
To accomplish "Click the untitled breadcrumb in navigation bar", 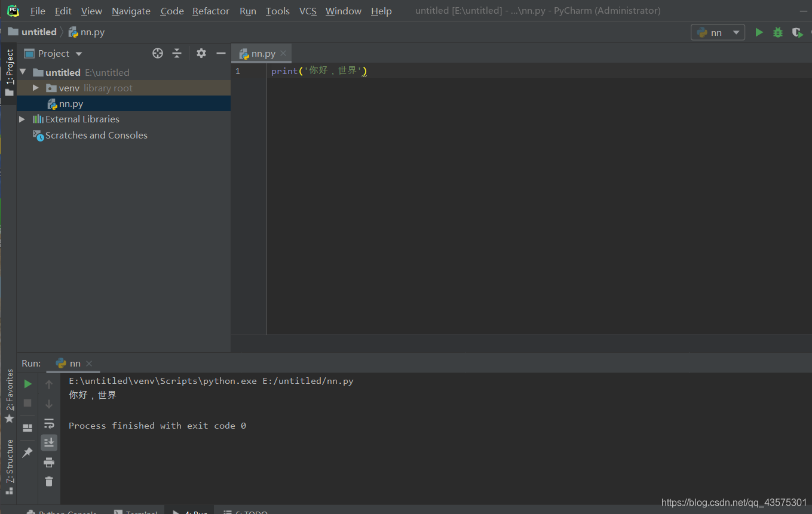I will (32, 32).
